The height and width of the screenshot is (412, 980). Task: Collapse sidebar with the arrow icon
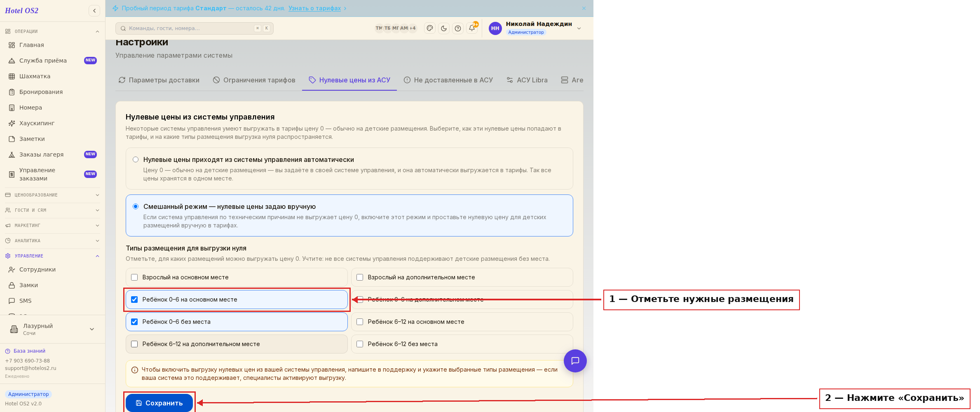(x=94, y=11)
